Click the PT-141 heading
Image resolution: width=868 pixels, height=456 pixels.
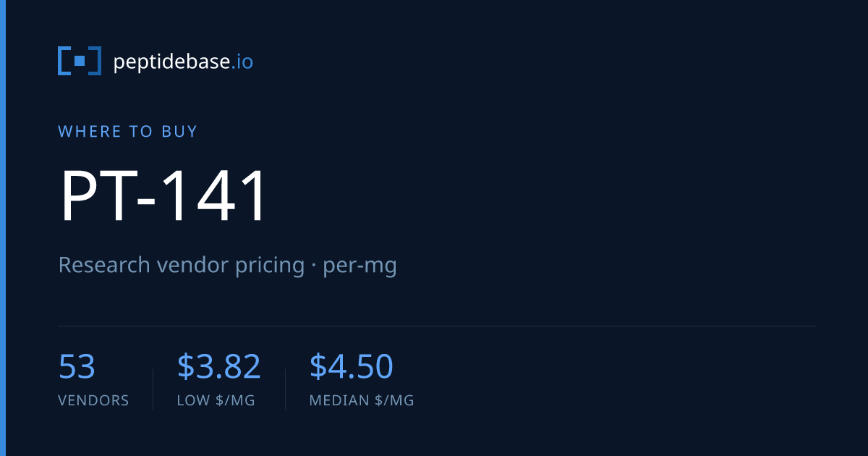click(x=163, y=195)
